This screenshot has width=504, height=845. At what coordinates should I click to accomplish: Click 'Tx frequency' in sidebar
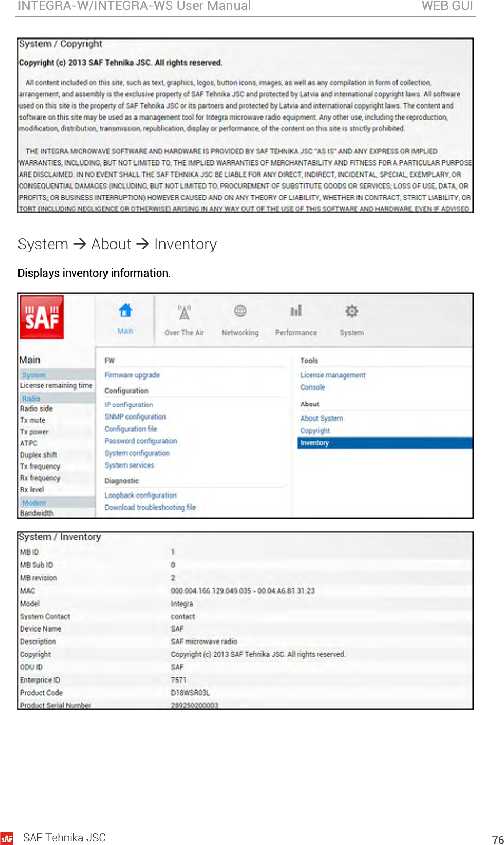(40, 466)
